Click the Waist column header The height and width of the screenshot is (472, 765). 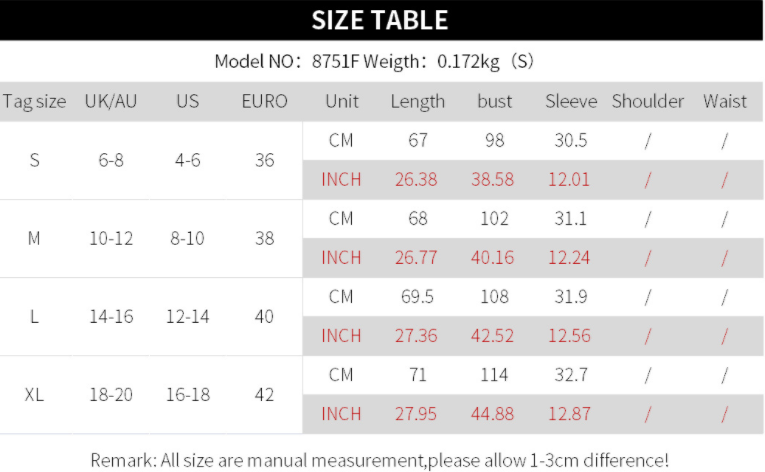[724, 101]
